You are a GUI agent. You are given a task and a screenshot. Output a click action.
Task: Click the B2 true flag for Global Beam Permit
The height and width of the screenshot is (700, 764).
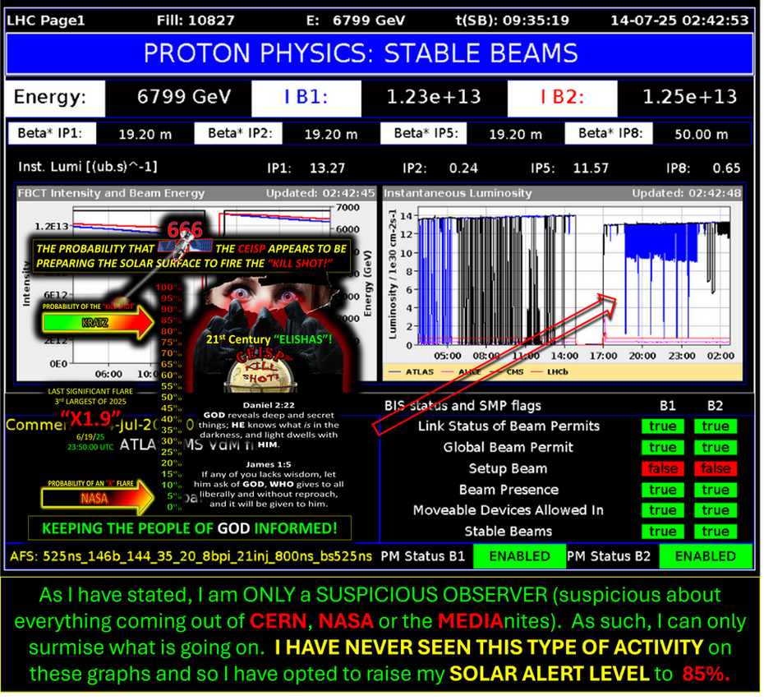pos(716,448)
